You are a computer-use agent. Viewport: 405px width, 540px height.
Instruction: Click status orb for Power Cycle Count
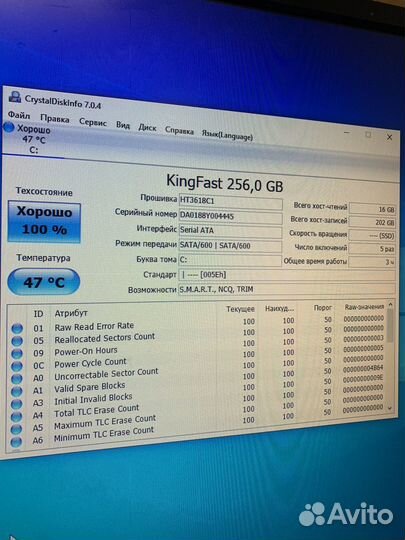point(17,366)
